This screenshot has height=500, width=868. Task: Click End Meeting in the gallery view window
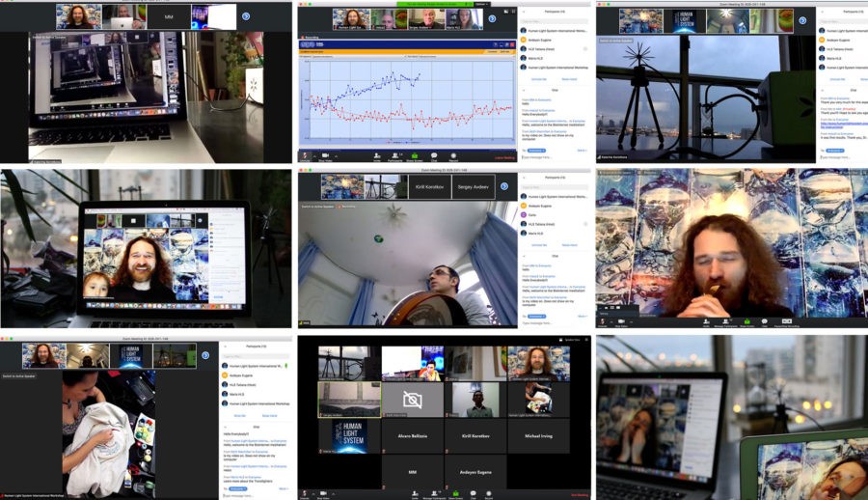(579, 493)
